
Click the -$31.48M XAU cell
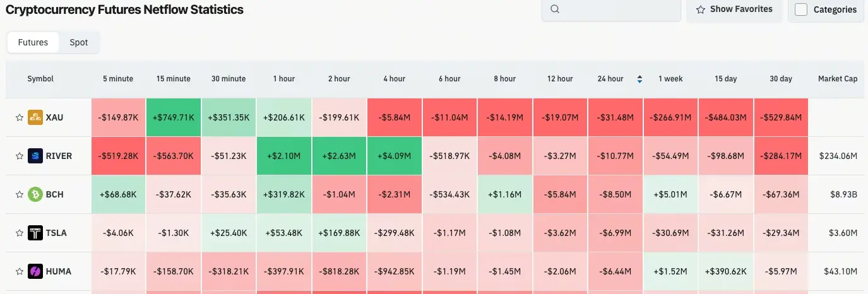615,117
